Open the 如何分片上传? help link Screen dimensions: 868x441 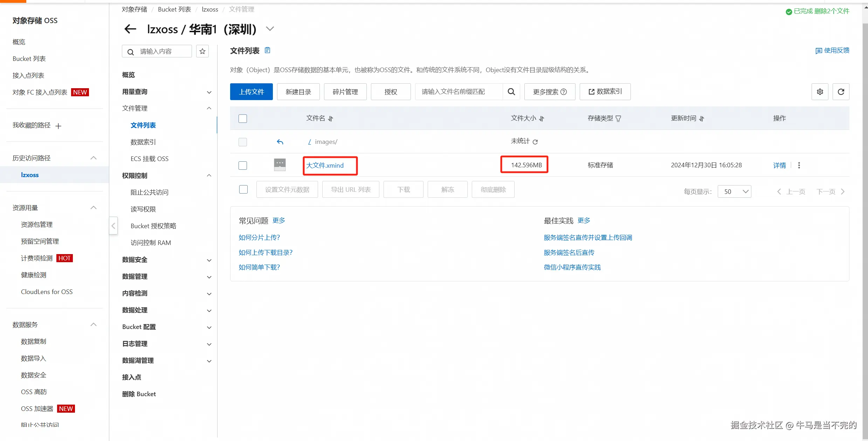[259, 238]
